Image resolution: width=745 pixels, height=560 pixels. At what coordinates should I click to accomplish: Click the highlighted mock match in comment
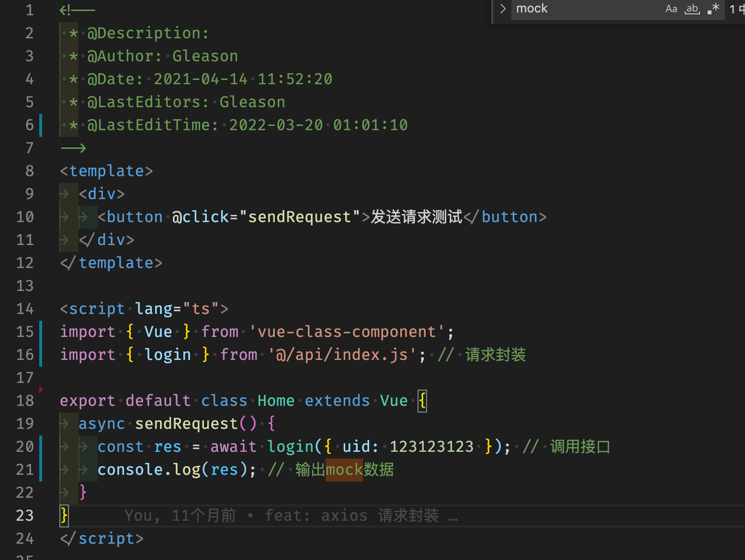click(344, 470)
